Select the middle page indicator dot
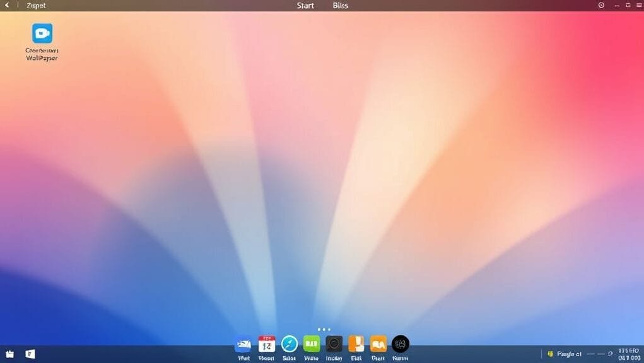This screenshot has height=363, width=644. point(324,329)
